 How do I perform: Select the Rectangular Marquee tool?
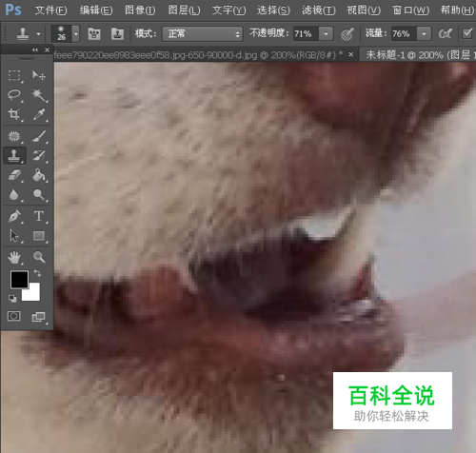pyautogui.click(x=14, y=75)
